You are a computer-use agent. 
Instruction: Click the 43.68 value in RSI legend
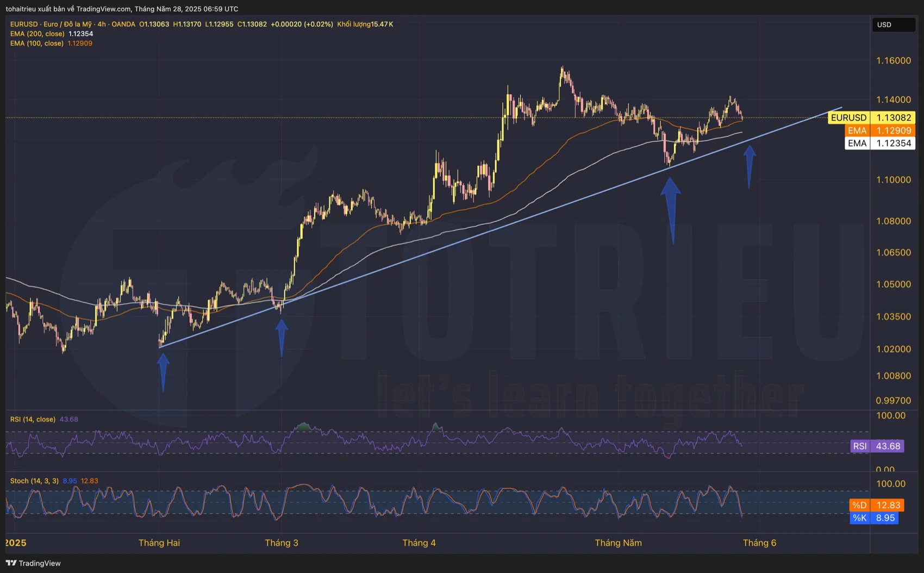pos(69,419)
